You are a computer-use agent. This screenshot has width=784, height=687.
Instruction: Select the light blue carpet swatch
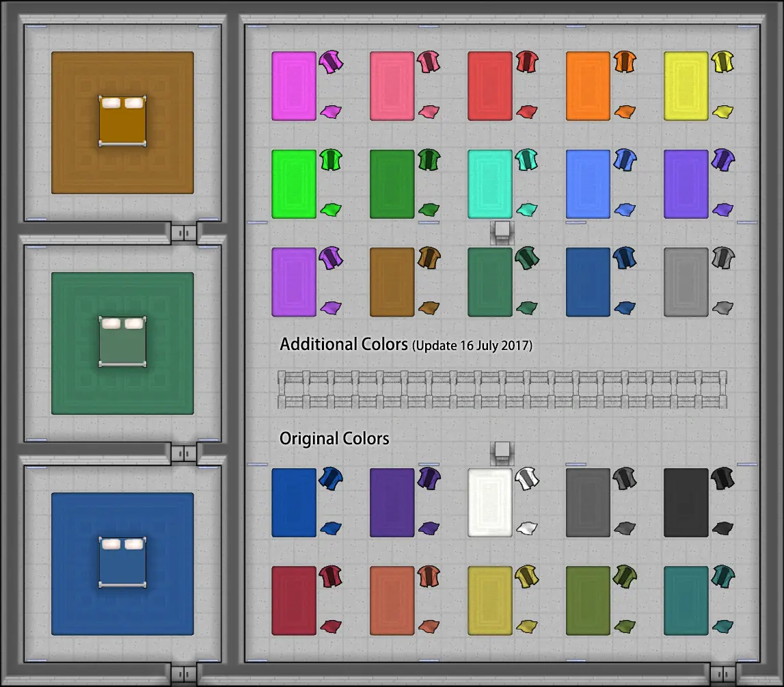pyautogui.click(x=588, y=184)
